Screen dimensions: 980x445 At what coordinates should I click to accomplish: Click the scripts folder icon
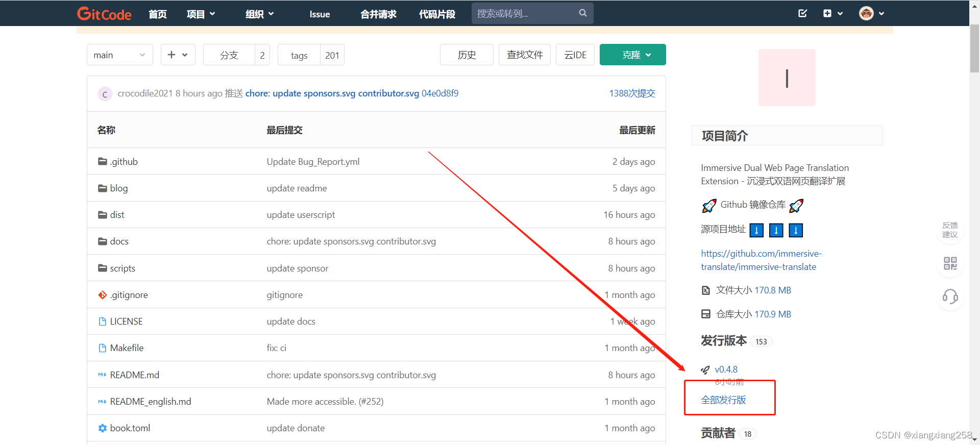point(103,268)
